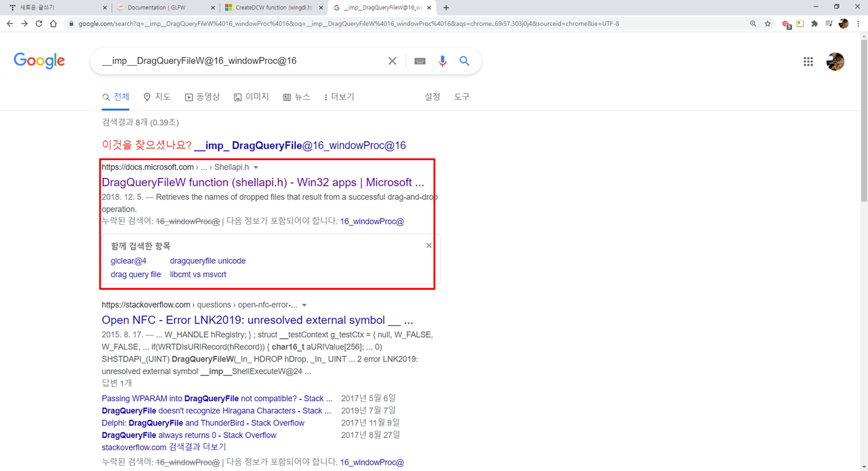Open Passing WPARAM into DragQueryFile link
Viewport: 868px width, 471px height.
click(217, 398)
